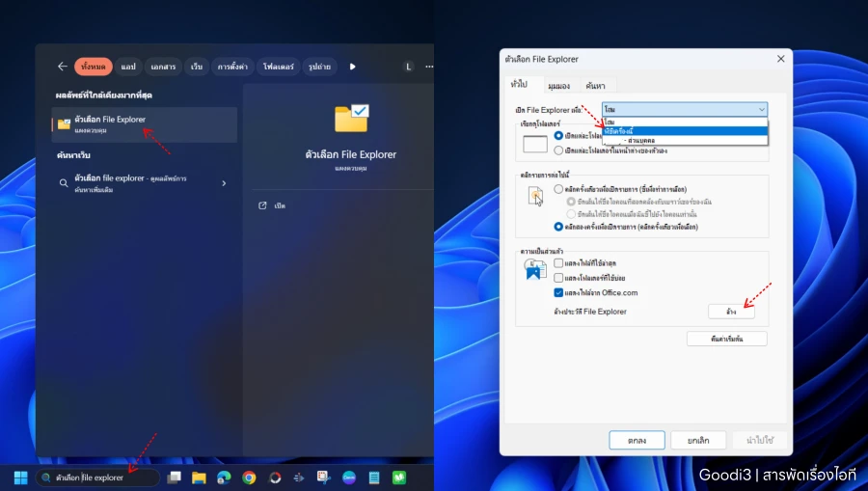Uncheck the 'แสดงไฟล์จาก Office.com' checkbox
Viewport: 868px width, 491px height.
[558, 292]
